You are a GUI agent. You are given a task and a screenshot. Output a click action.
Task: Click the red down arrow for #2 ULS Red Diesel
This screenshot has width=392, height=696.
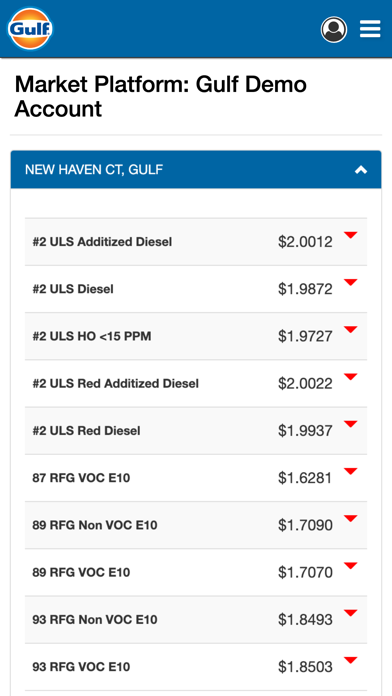point(351,424)
